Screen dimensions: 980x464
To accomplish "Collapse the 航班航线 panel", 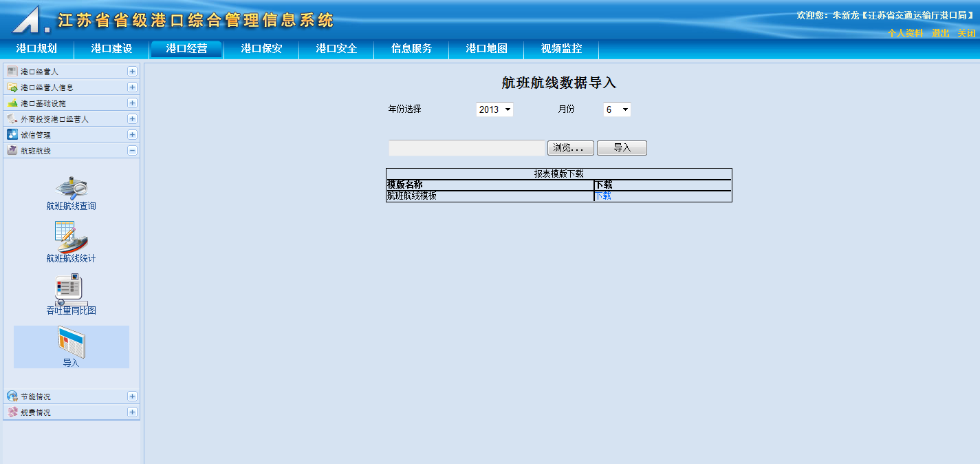I will [x=132, y=151].
